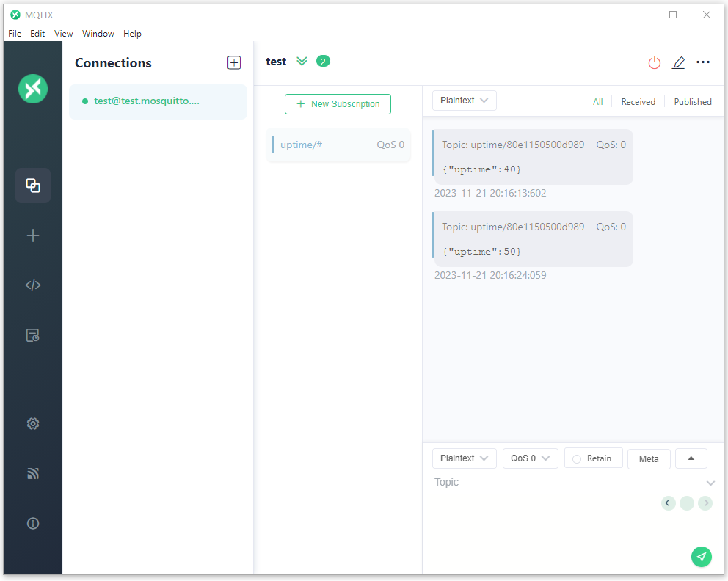The image size is (728, 581).
Task: Open the Script code icon in sidebar
Action: (33, 285)
